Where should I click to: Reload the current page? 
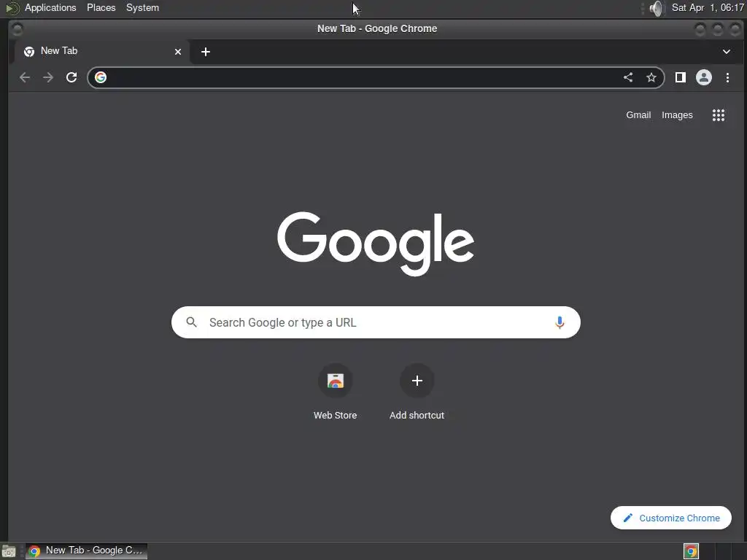coord(71,77)
